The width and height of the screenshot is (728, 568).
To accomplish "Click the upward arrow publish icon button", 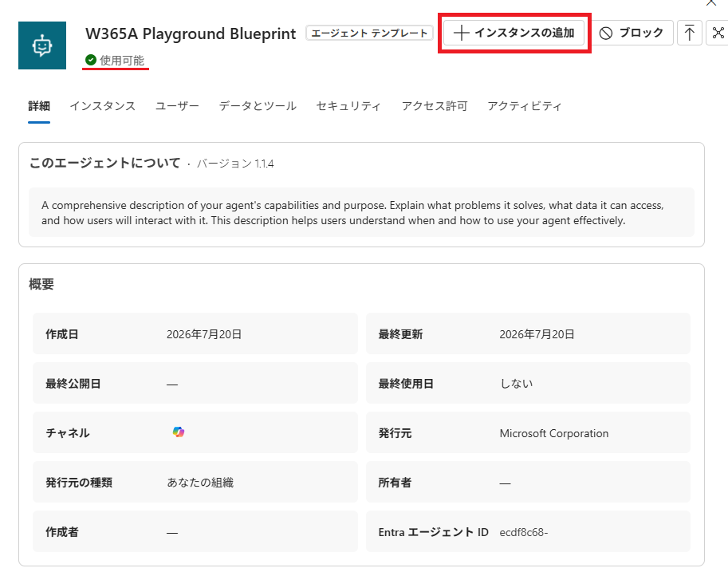I will [690, 33].
